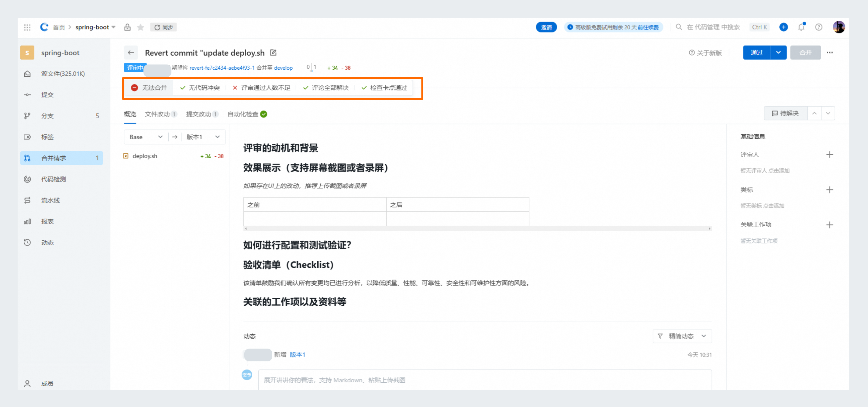Click the 邀请 invite button
868x407 pixels.
coord(546,27)
